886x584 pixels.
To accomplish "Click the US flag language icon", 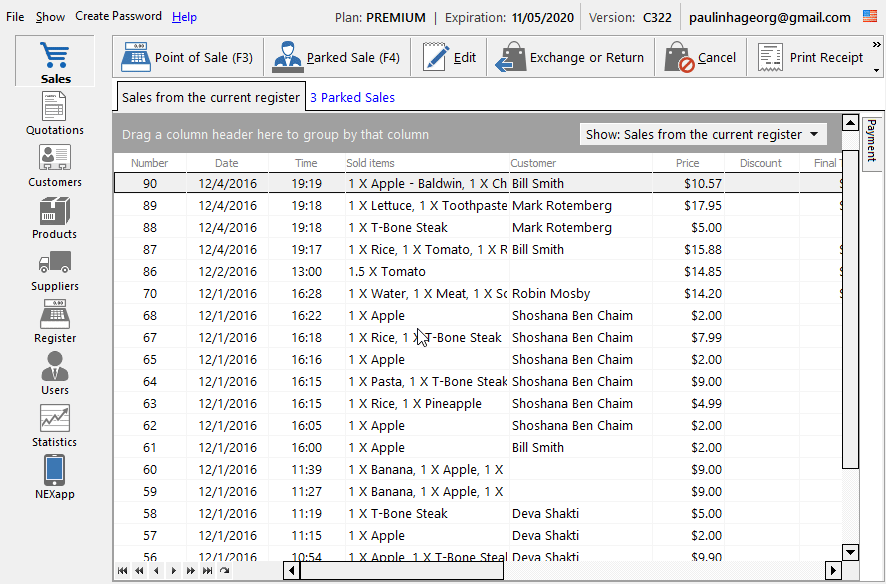I will tap(872, 16).
